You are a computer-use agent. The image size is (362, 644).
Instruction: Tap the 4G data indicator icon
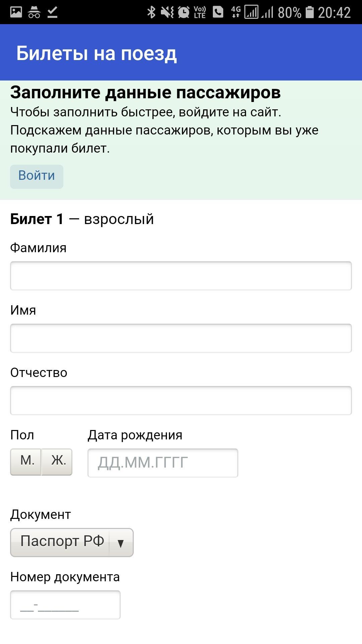click(x=236, y=12)
